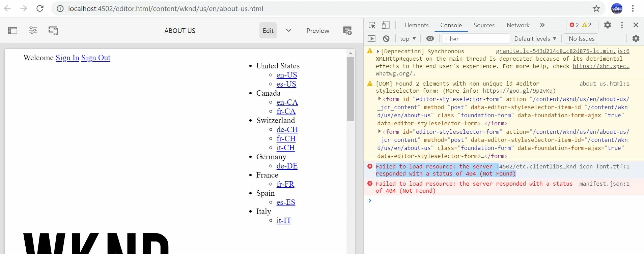Open the xhr.spec.whatwg.org help link
644x254 pixels.
(601, 66)
